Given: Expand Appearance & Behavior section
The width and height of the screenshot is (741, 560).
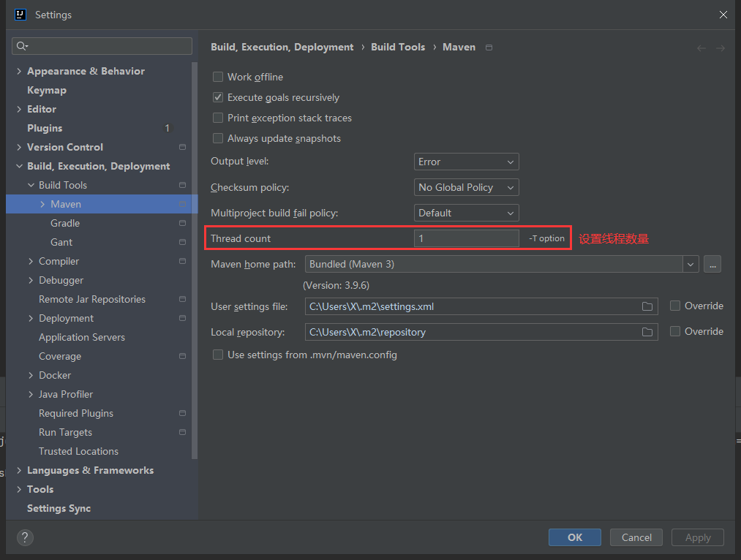Looking at the screenshot, I should coord(19,72).
